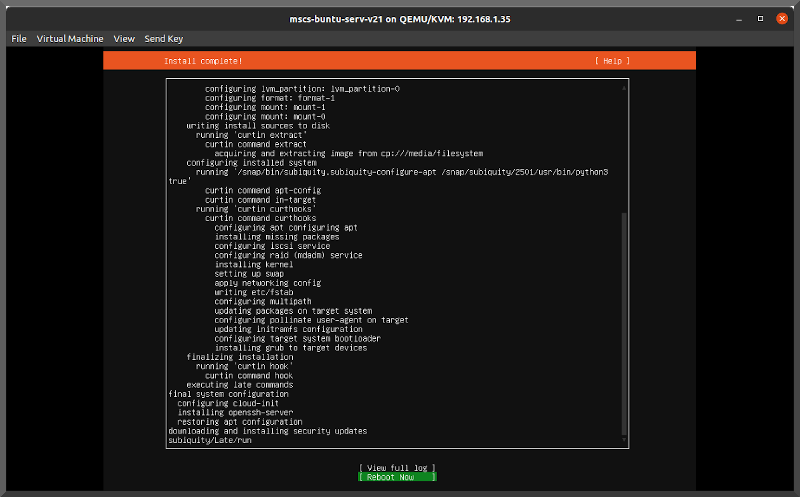Maximize the virtual machine window
800x497 pixels.
pos(761,17)
